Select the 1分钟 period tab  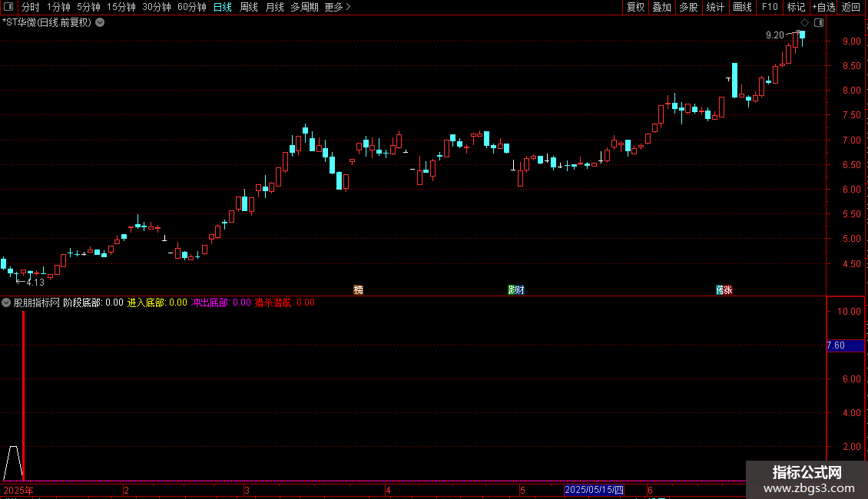[58, 7]
